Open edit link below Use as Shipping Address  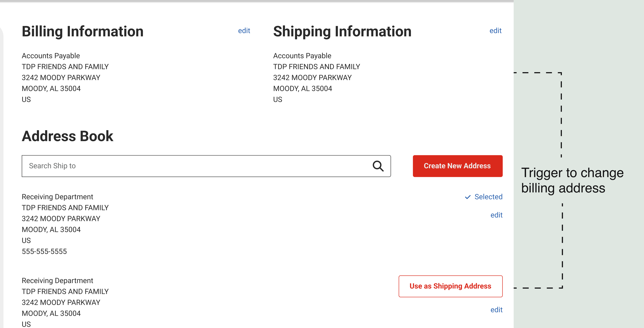pyautogui.click(x=496, y=310)
